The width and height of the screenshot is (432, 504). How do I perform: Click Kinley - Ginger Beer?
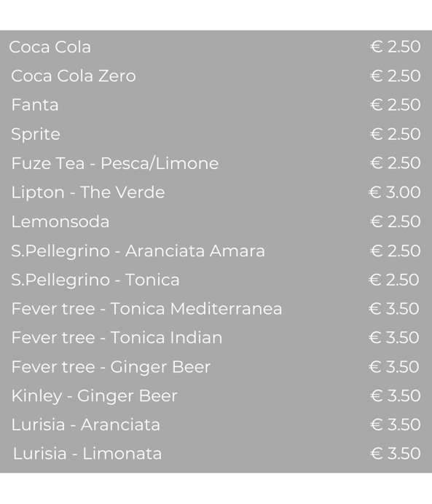tap(94, 395)
